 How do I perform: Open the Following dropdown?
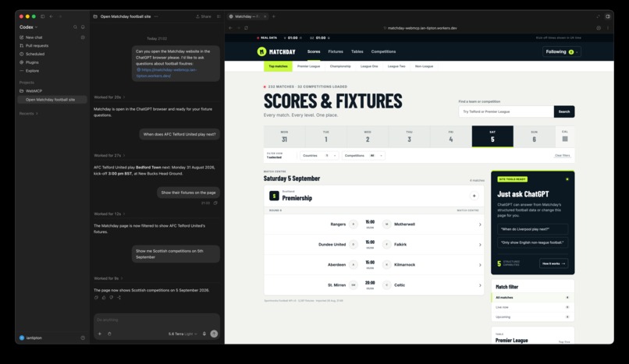[x=562, y=51]
